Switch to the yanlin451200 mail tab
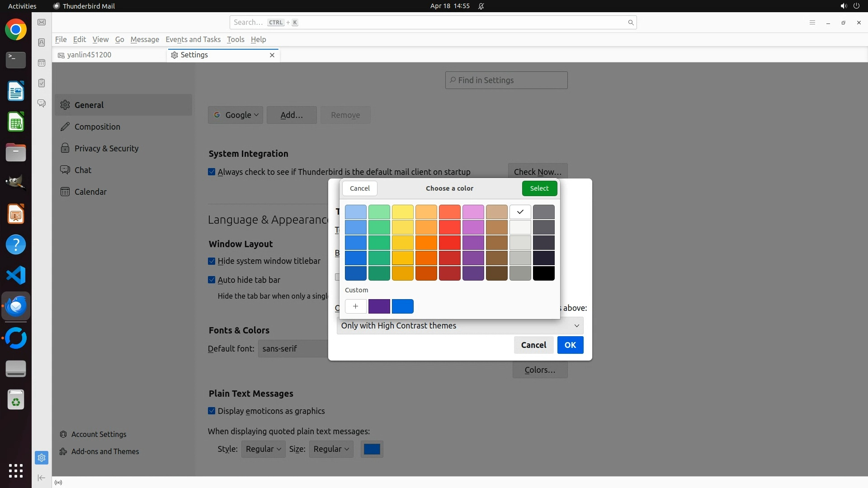The image size is (868, 488). click(x=89, y=55)
